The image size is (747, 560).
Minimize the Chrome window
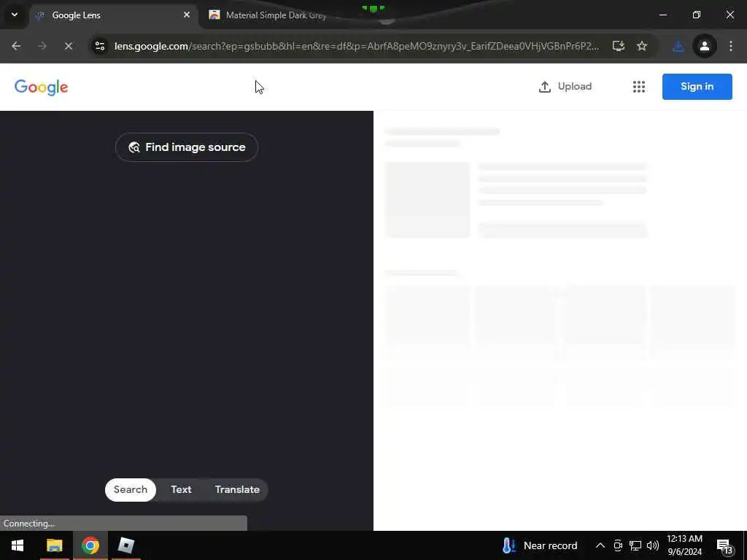662,15
